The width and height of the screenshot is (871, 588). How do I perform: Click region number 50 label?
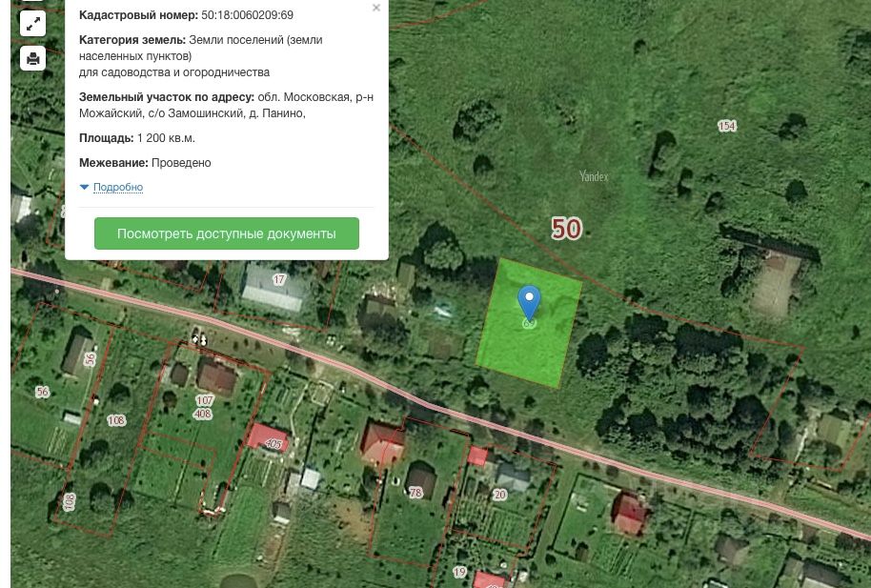566,229
